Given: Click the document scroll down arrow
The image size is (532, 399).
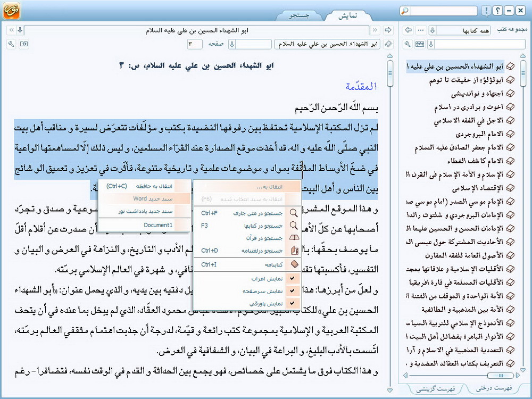Looking at the screenshot, I should [x=390, y=390].
